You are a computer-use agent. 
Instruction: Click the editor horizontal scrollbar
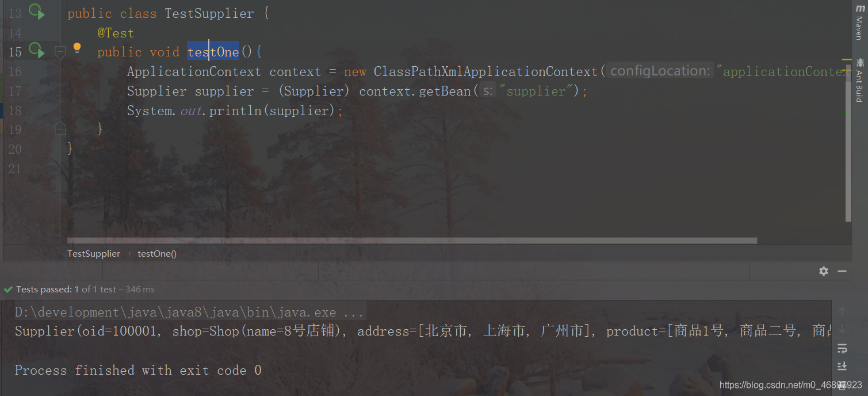[x=412, y=241]
